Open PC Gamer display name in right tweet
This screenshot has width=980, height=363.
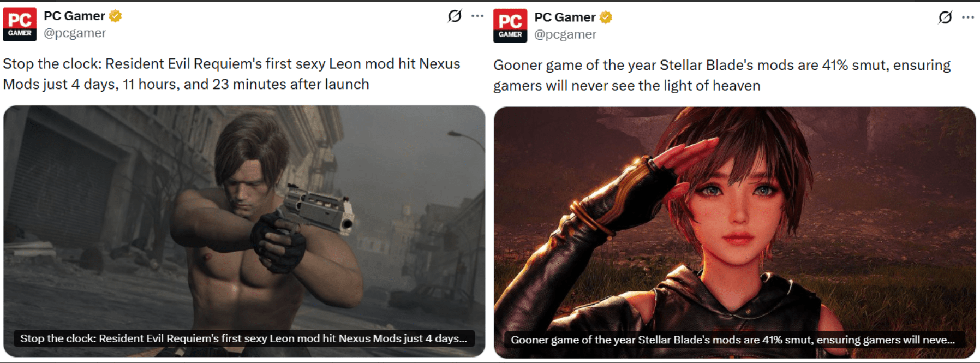[x=565, y=17]
